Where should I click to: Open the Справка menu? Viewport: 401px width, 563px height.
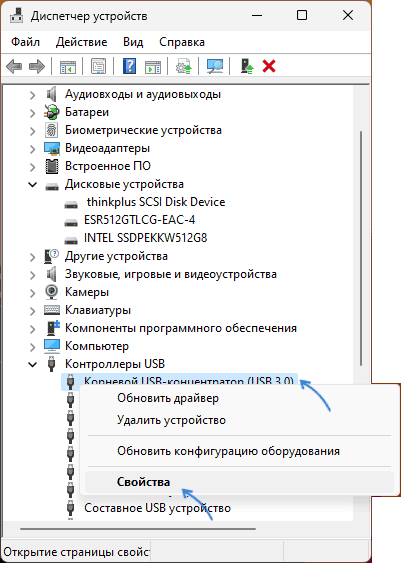pyautogui.click(x=182, y=42)
